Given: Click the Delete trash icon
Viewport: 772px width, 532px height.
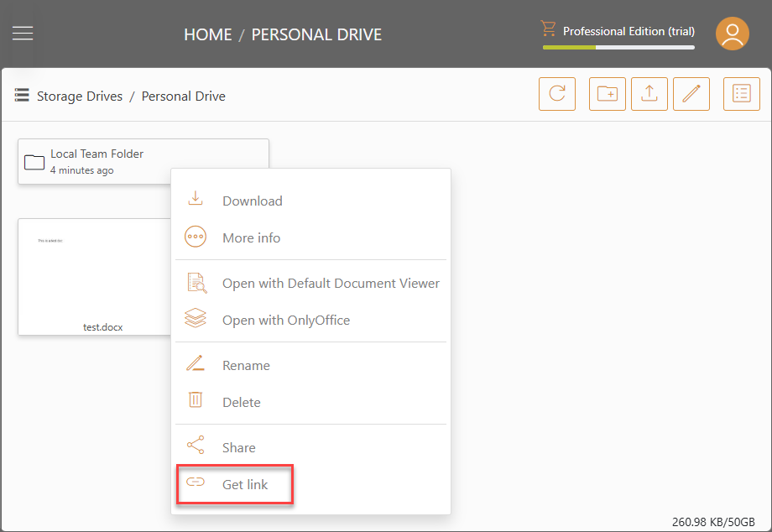Looking at the screenshot, I should coord(196,399).
